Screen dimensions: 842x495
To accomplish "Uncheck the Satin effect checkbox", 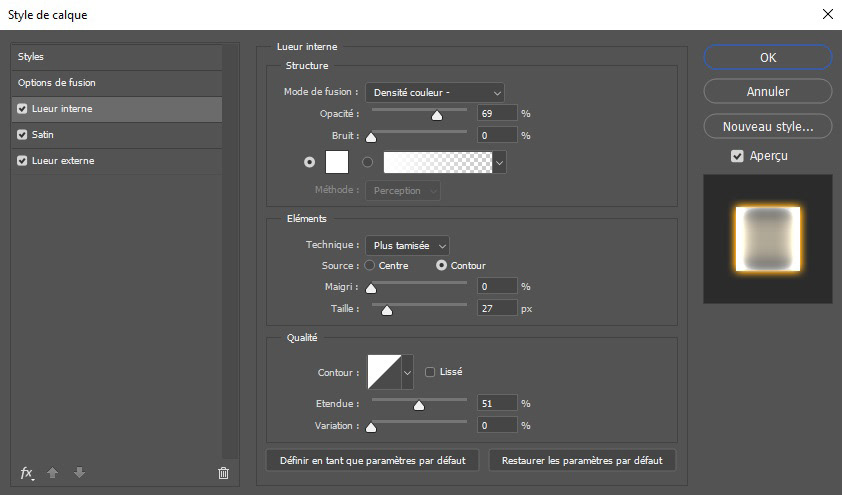I will (x=22, y=134).
